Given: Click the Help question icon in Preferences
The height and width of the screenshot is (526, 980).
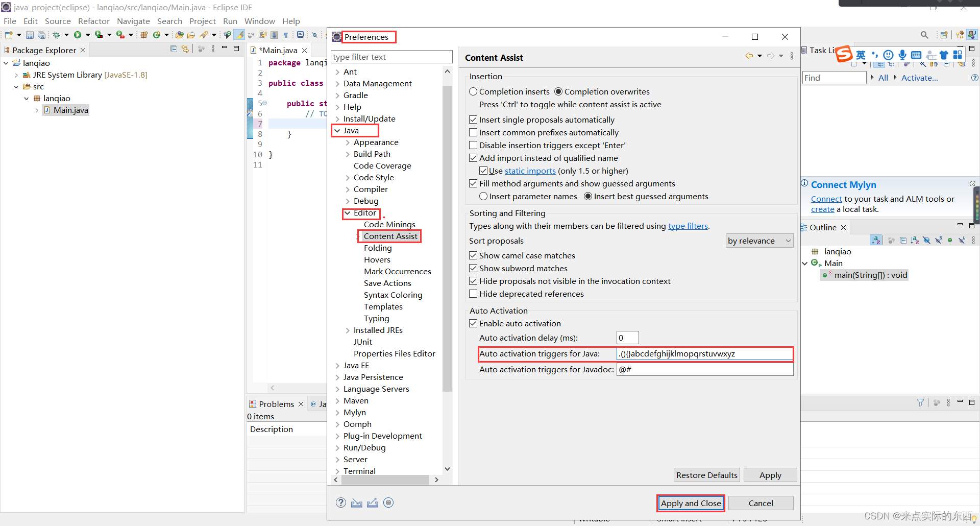Looking at the screenshot, I should (341, 503).
